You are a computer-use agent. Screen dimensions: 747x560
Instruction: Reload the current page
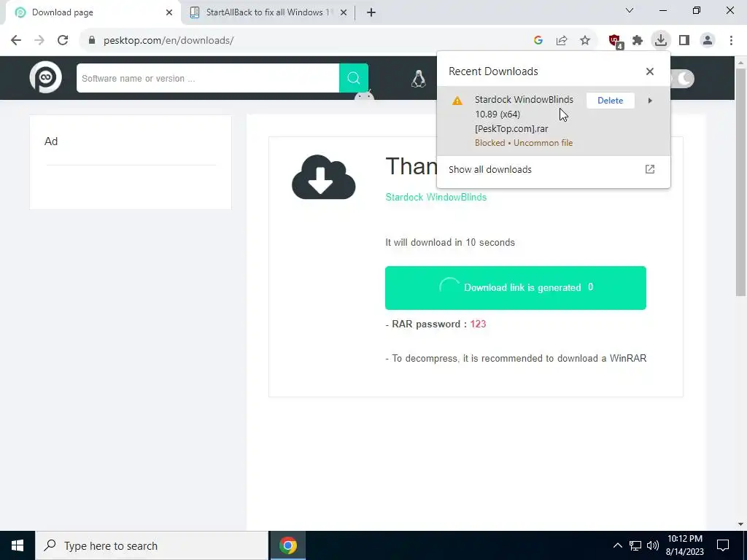[x=63, y=41]
